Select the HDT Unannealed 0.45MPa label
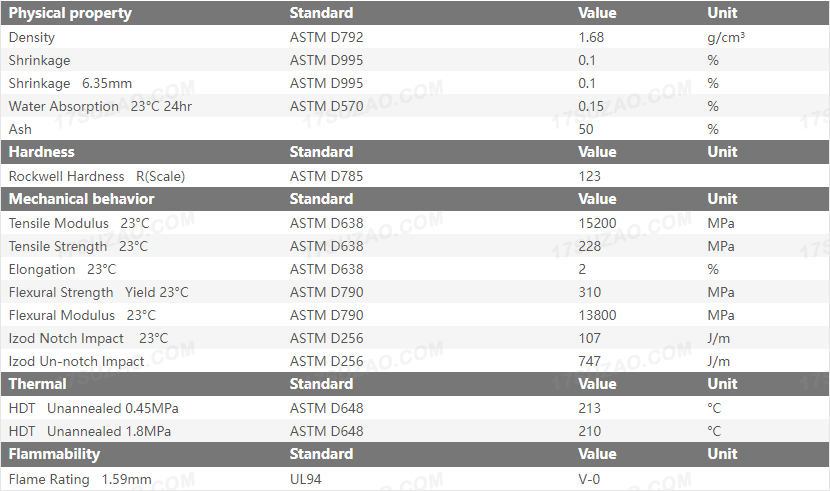 point(94,408)
